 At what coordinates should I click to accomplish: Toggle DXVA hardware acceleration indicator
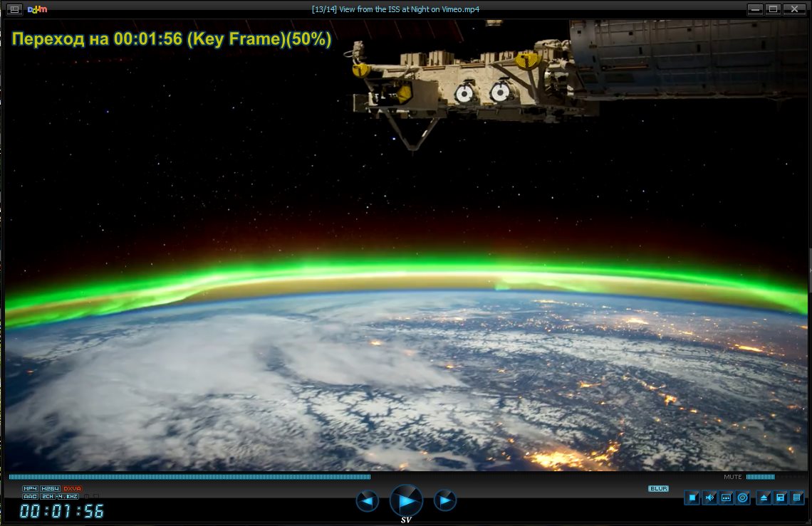click(73, 489)
